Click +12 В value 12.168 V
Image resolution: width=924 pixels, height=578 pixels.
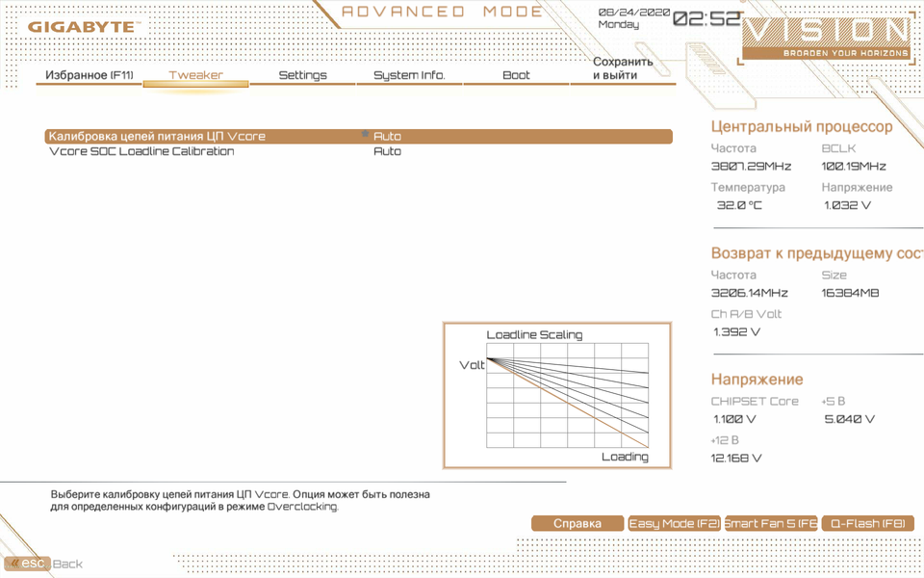[x=736, y=459]
